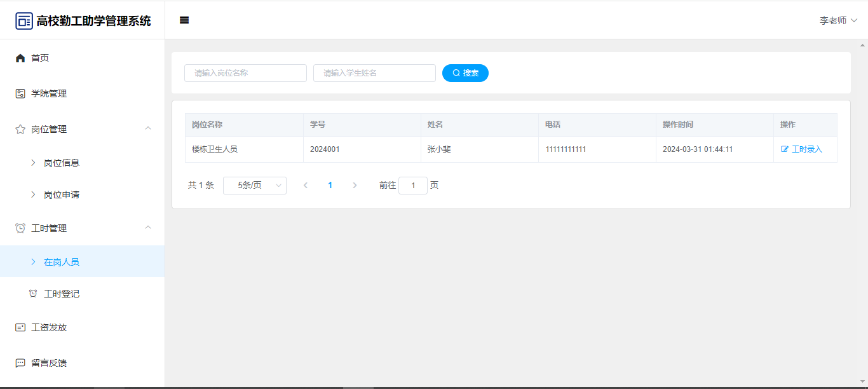This screenshot has width=868, height=389.
Task: Focus the 请输入学生姓名 search field
Action: click(374, 73)
